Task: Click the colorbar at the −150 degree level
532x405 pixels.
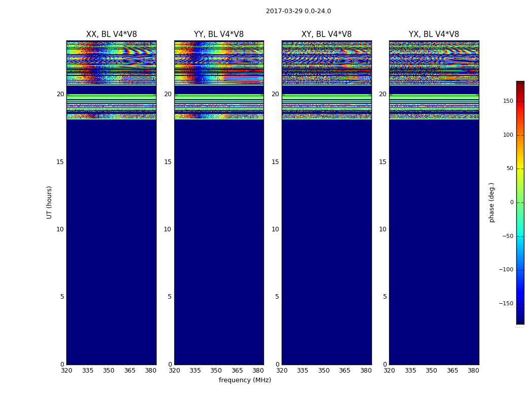Action: click(x=520, y=303)
